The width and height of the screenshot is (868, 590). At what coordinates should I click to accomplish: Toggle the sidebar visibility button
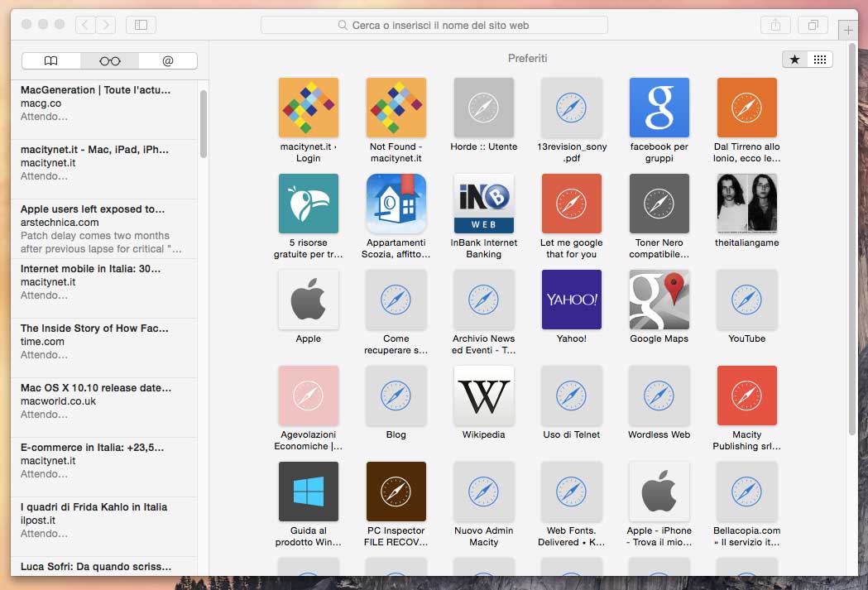(141, 25)
